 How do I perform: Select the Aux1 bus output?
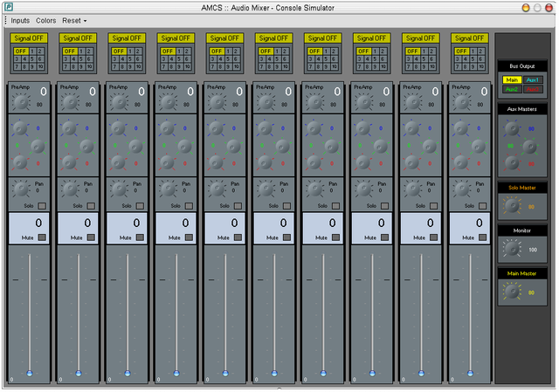(533, 79)
